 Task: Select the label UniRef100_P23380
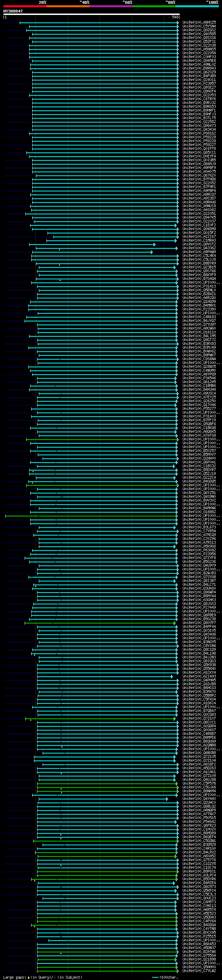click(199, 309)
